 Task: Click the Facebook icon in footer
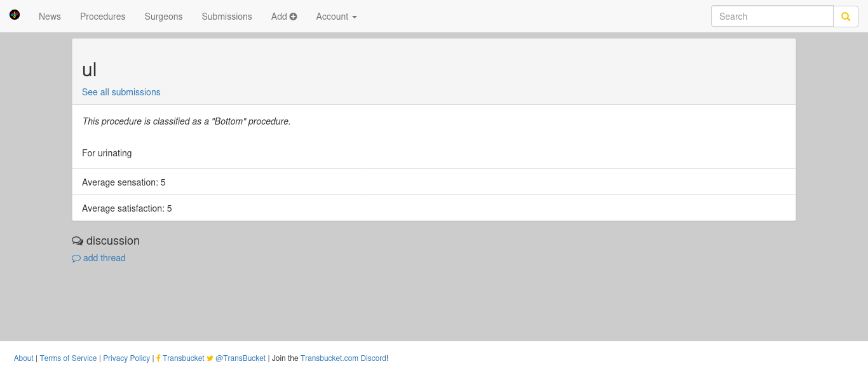pyautogui.click(x=158, y=358)
